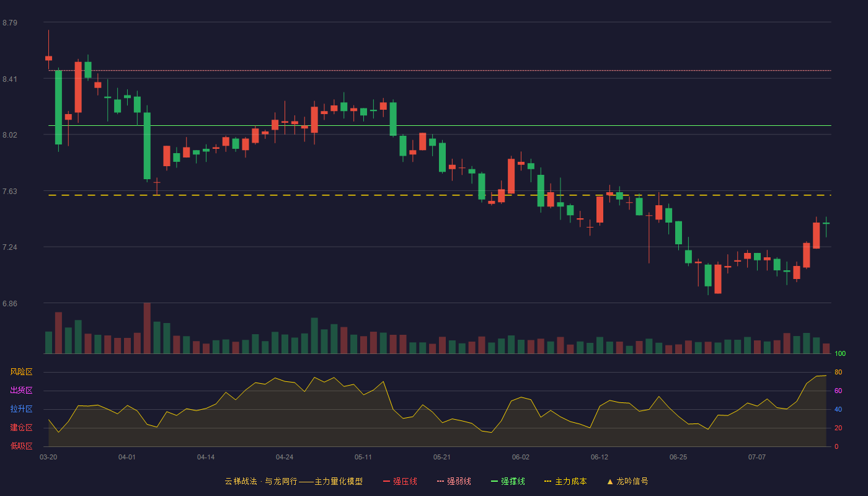868x496 pixels.
Task: Toggle the 强撑线 legend item
Action: (x=508, y=481)
